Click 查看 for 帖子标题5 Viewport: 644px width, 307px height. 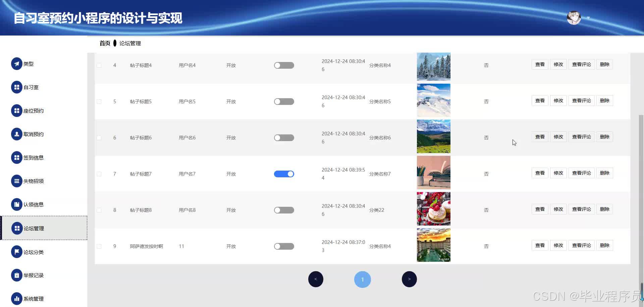click(540, 101)
